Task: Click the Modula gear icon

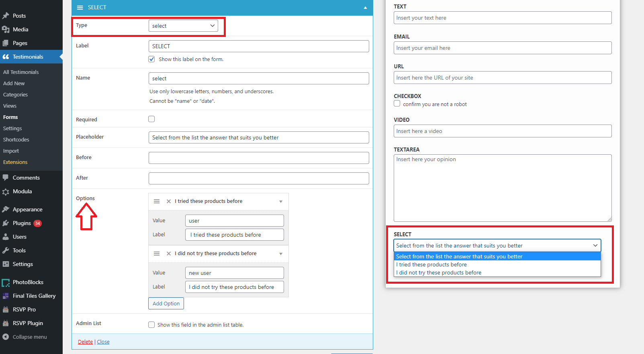Action: [x=6, y=192]
